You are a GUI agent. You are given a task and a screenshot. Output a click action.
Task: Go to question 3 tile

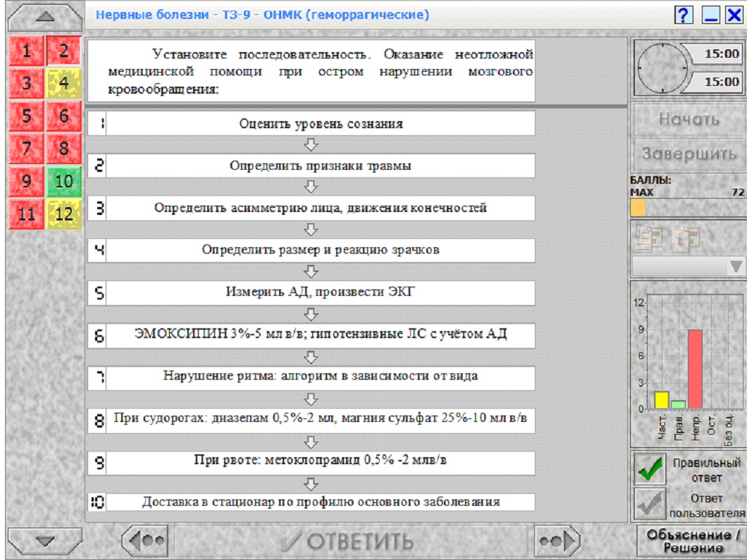coord(26,83)
